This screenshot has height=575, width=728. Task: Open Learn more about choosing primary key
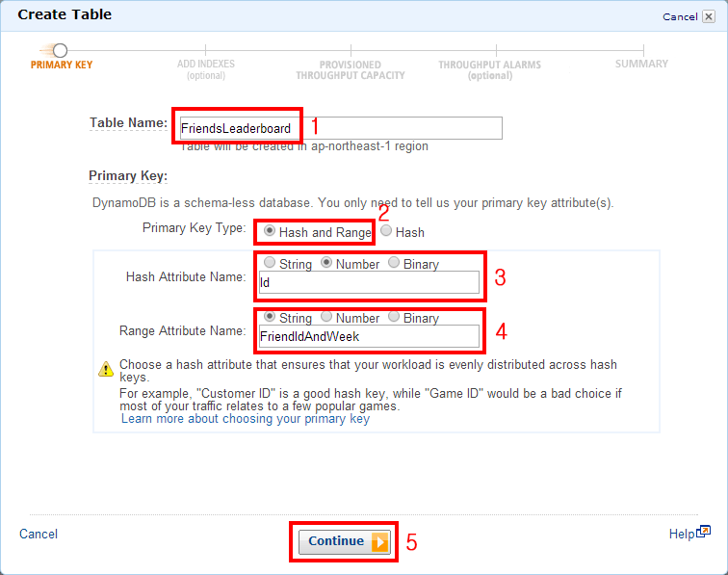tap(245, 420)
